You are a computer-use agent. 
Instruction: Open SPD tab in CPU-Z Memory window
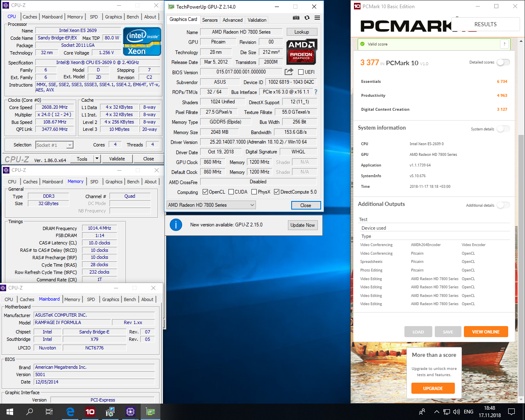click(x=94, y=182)
